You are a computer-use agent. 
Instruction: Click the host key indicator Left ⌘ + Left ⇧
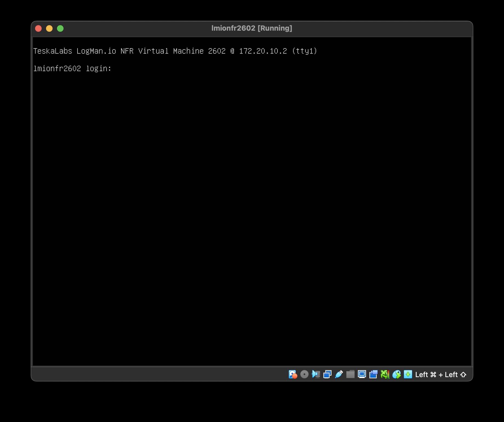440,374
